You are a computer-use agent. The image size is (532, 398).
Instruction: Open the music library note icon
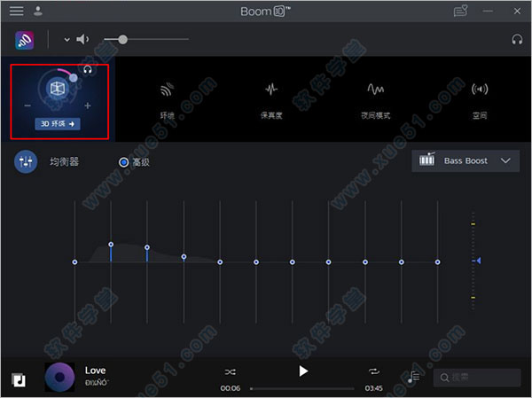point(19,379)
